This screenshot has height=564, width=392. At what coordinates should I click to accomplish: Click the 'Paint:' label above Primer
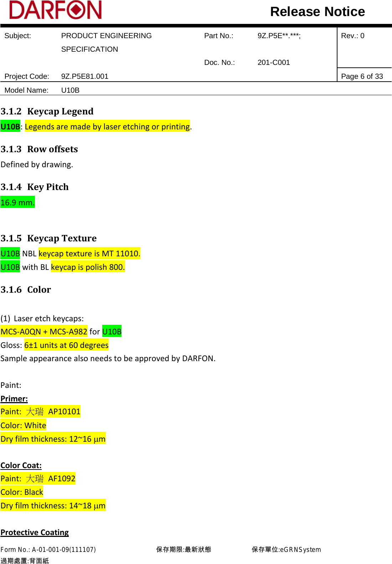tap(11, 385)
